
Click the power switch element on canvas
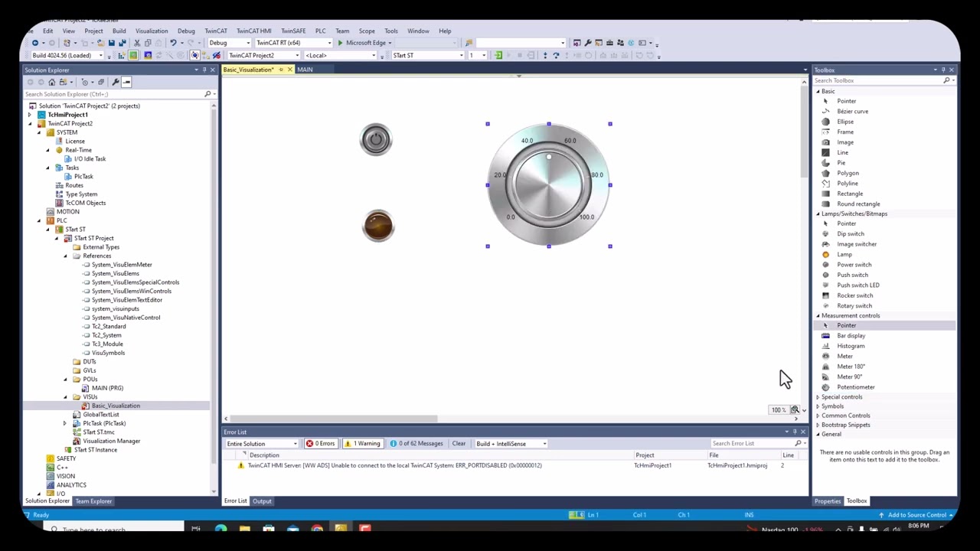pyautogui.click(x=375, y=140)
